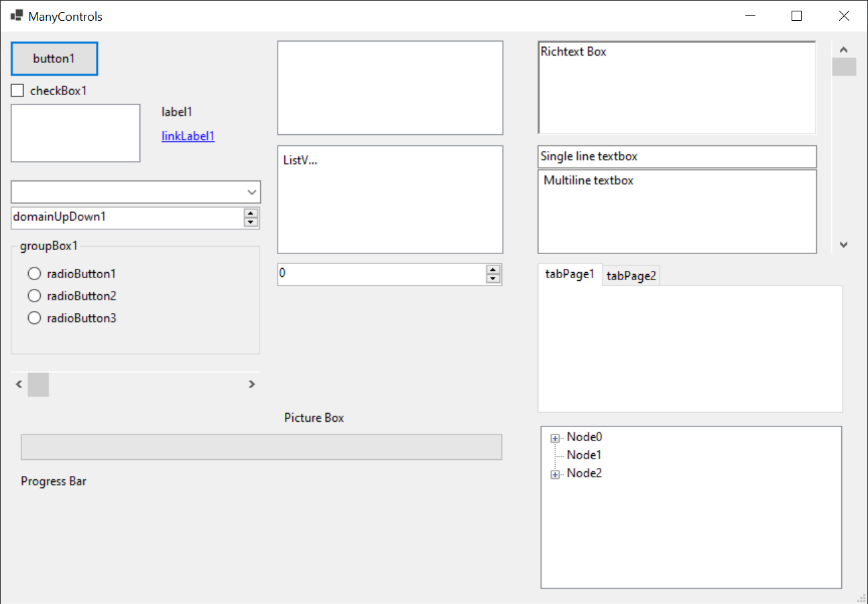Click the horizontal scrollbar thumb
This screenshot has width=868, height=604.
(38, 384)
